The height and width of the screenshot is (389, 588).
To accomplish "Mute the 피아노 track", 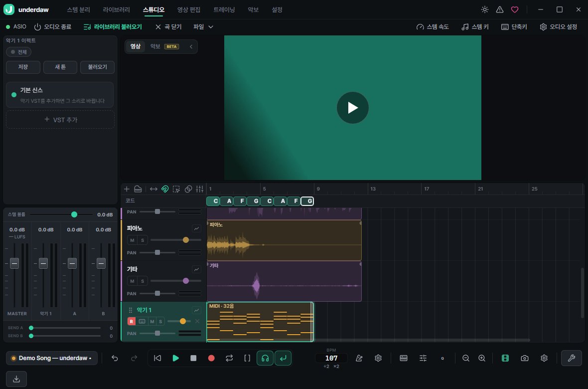I will coord(132,240).
